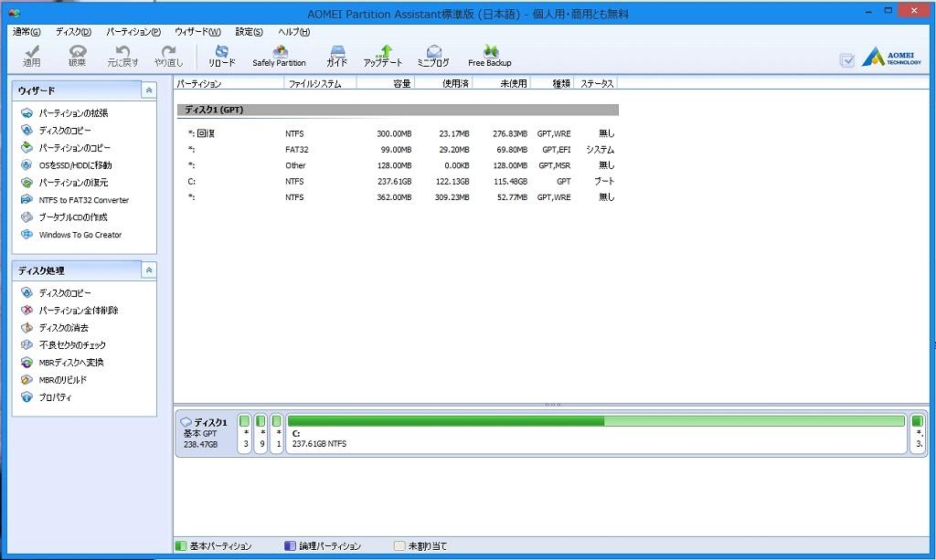Click the アップデート (Update) icon

383,56
